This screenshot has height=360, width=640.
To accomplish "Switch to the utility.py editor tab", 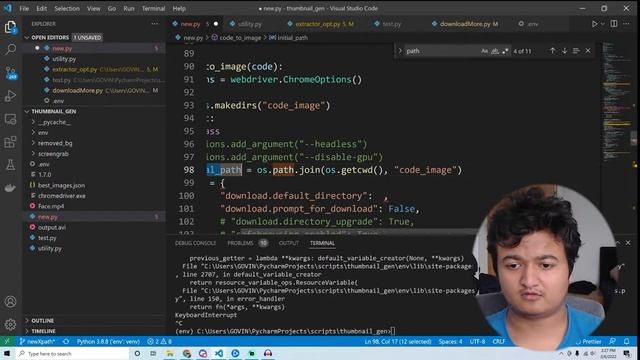I will 249,24.
